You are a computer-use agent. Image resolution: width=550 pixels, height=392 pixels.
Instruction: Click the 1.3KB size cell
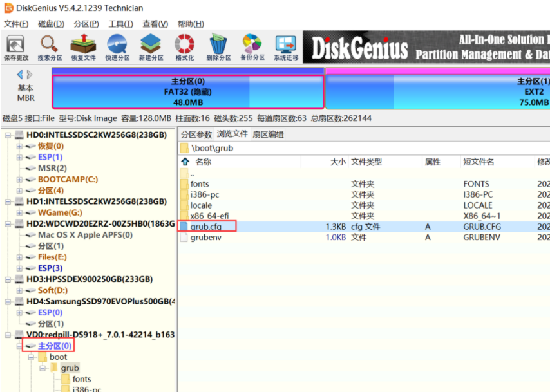coord(336,227)
